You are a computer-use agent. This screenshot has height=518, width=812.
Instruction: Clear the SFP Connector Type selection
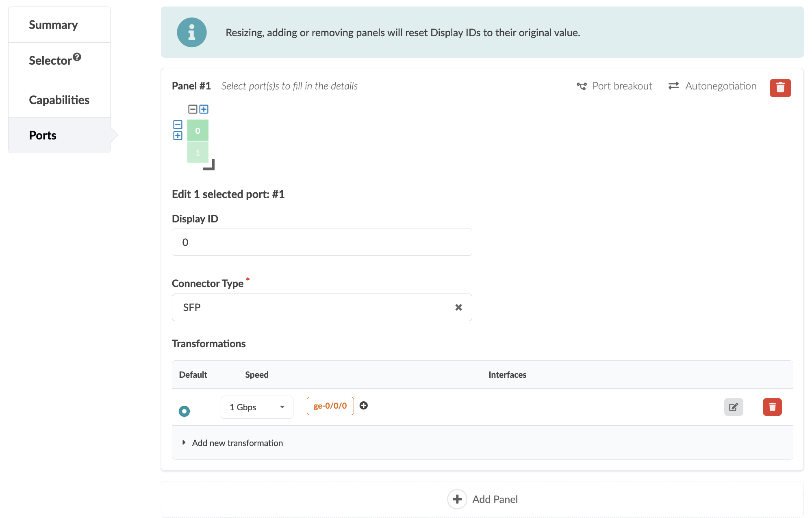458,307
